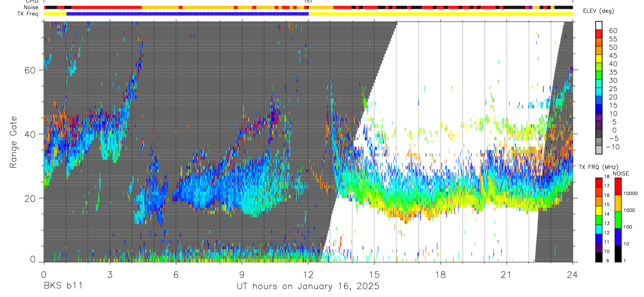Click the '14' value in TX FRQ legend

pos(607,214)
